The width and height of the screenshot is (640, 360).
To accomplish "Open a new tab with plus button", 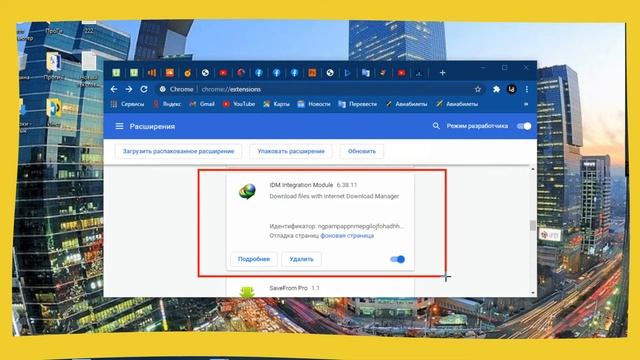I will 442,73.
